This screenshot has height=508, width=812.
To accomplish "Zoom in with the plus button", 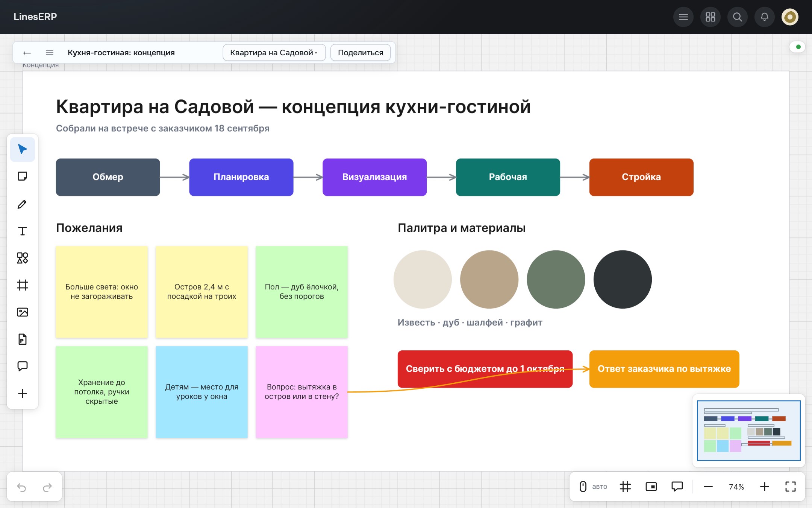I will point(765,487).
